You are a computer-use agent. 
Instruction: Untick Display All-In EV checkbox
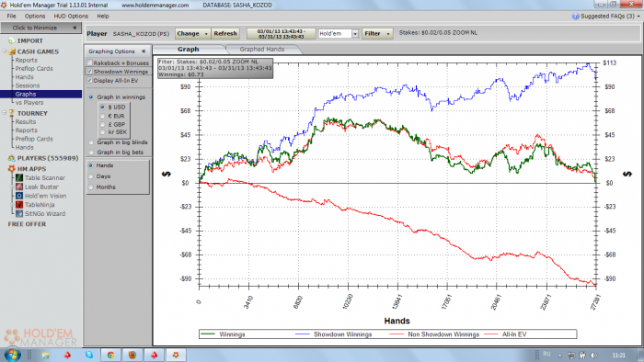tap(89, 80)
